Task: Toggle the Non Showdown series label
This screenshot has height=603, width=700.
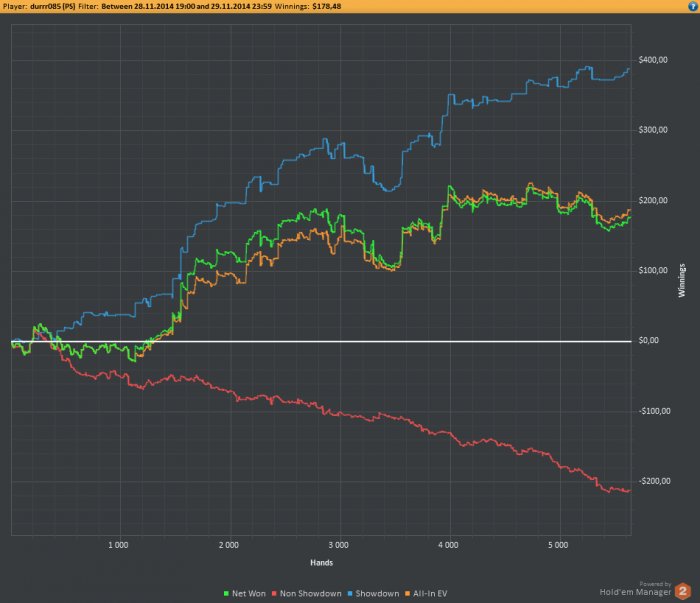Action: coord(311,594)
